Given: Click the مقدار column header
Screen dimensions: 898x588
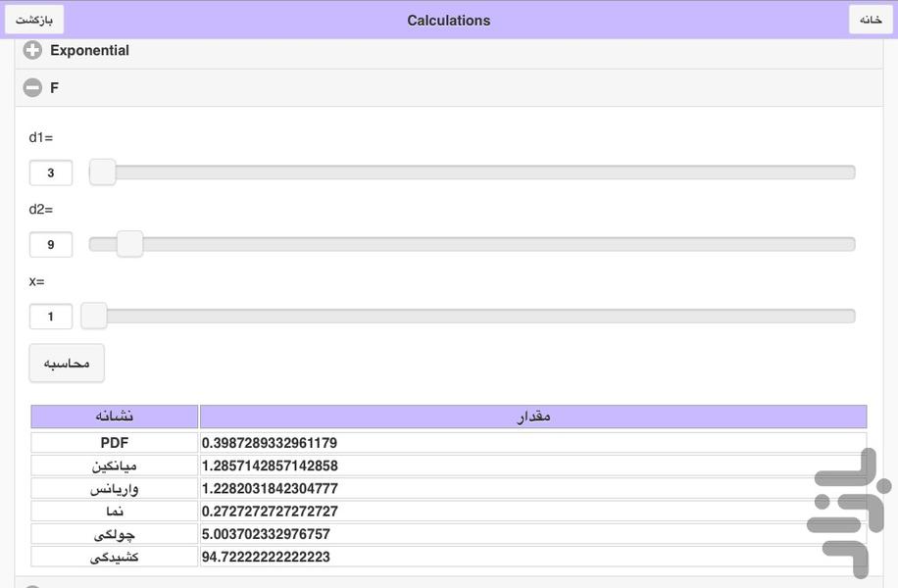Looking at the screenshot, I should click(x=532, y=416).
